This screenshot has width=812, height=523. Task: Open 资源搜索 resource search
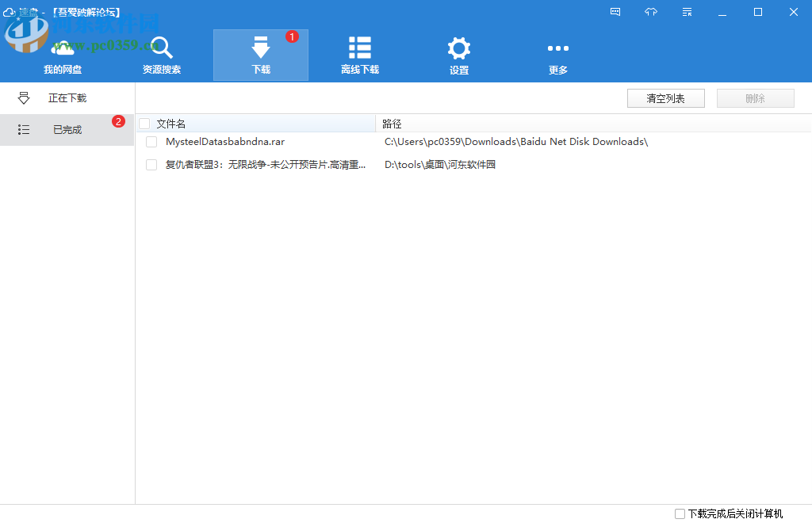point(161,54)
